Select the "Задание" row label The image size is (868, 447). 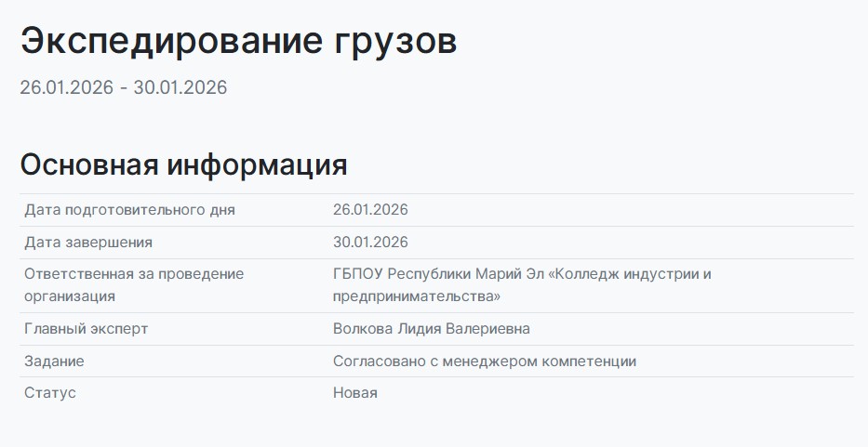[54, 362]
